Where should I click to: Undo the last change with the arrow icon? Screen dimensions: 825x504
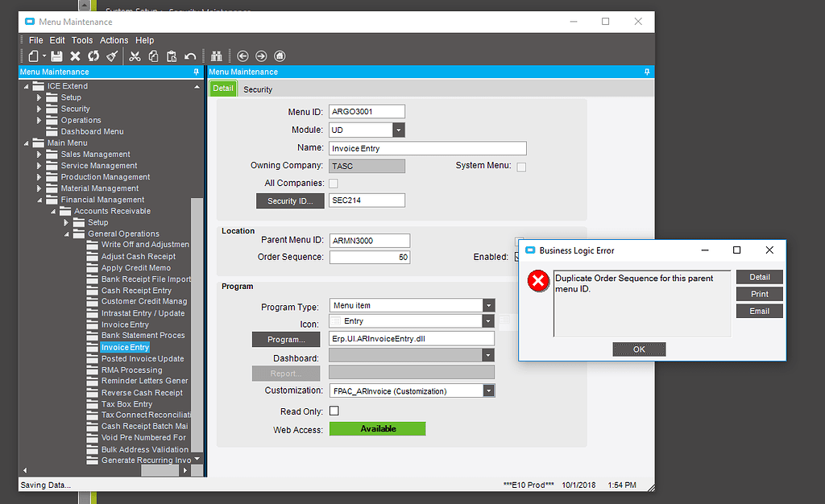pyautogui.click(x=191, y=56)
